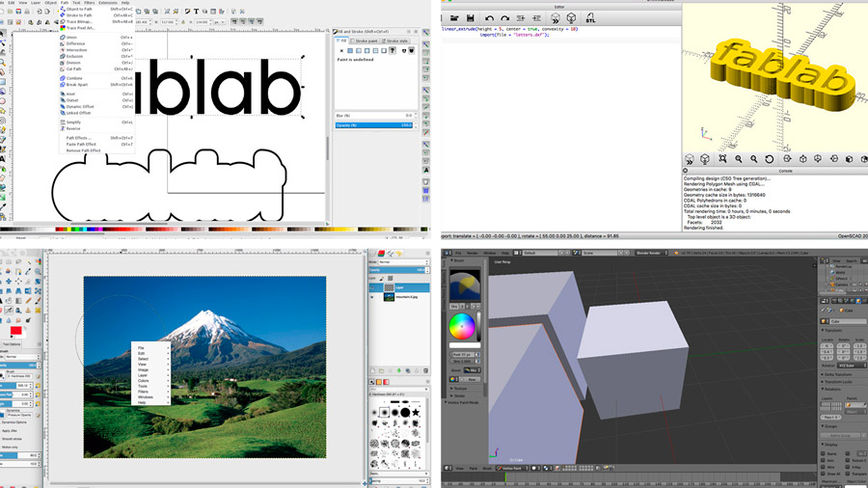This screenshot has height=488, width=868.
Task: Click the Tool Options tab in GIMP
Action: [11, 343]
